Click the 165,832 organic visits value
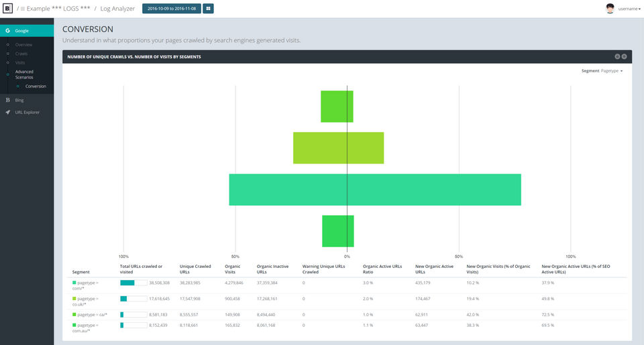 pyautogui.click(x=232, y=325)
